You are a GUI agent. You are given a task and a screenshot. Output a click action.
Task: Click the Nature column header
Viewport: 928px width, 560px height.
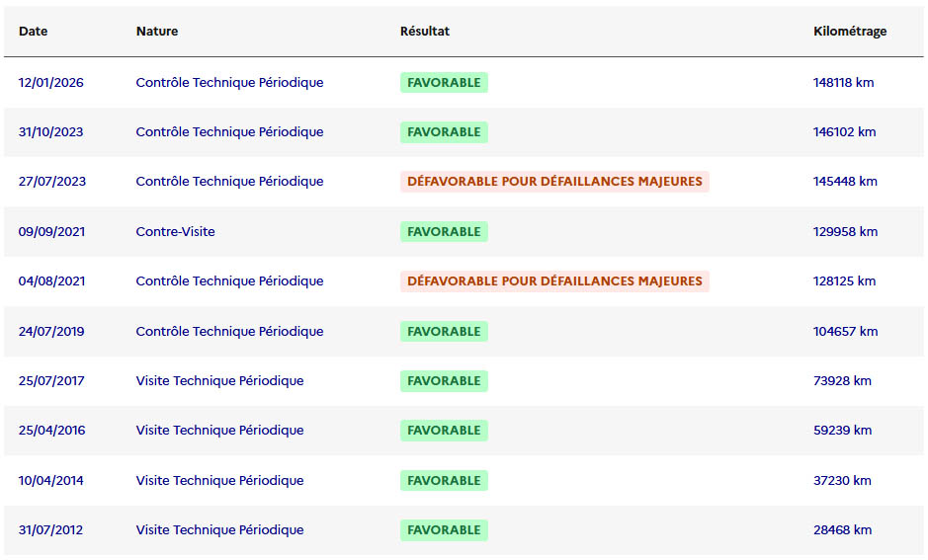click(157, 31)
